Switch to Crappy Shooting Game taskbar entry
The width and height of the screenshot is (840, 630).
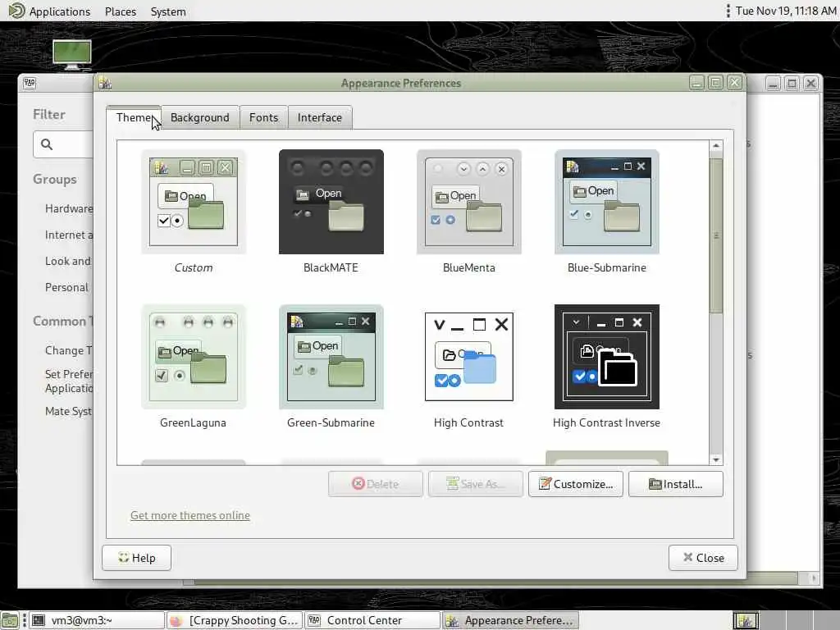coord(235,620)
